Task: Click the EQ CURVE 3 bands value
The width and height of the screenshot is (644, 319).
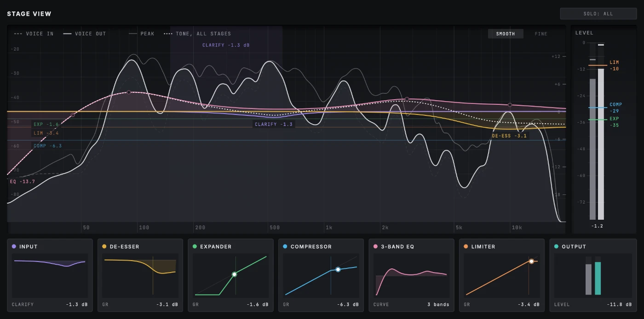Action: pyautogui.click(x=438, y=304)
